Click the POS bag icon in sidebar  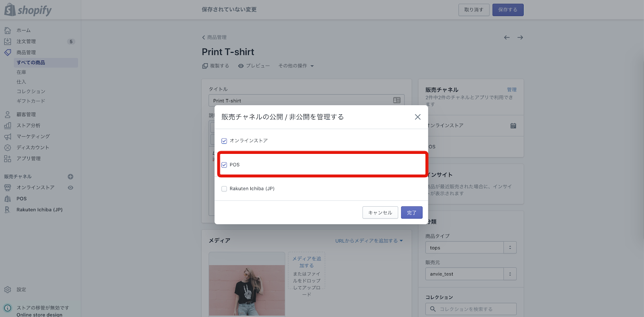[8, 199]
